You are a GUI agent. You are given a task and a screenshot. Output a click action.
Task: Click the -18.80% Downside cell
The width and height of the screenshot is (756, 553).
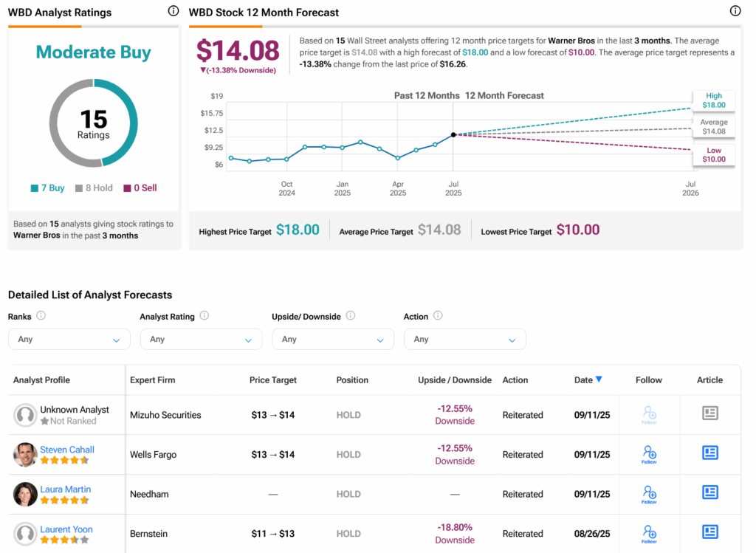455,534
